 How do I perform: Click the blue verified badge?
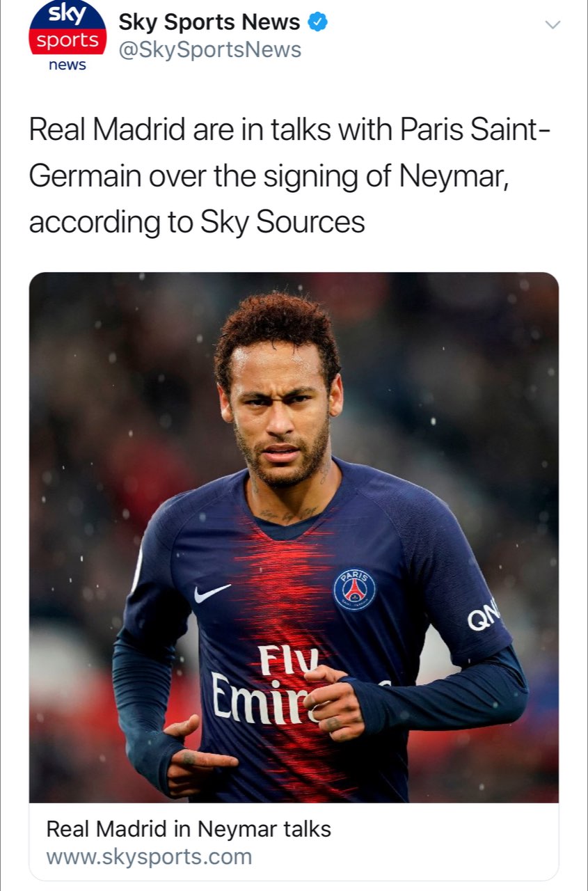tap(317, 22)
